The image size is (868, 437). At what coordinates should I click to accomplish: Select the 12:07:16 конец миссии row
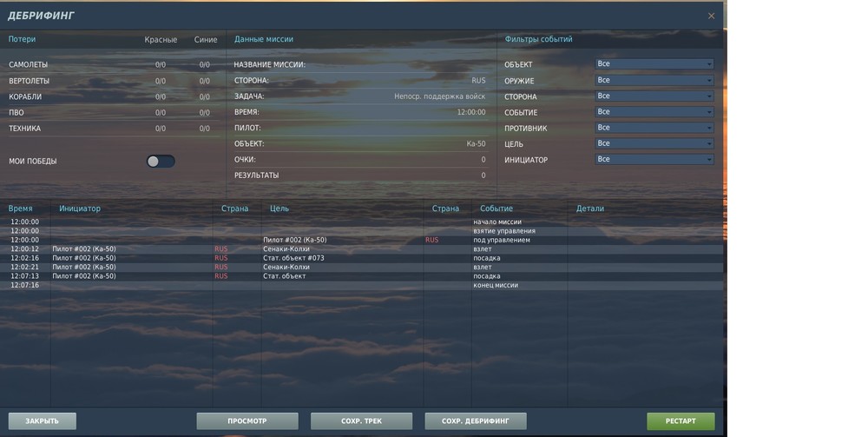pyautogui.click(x=361, y=285)
